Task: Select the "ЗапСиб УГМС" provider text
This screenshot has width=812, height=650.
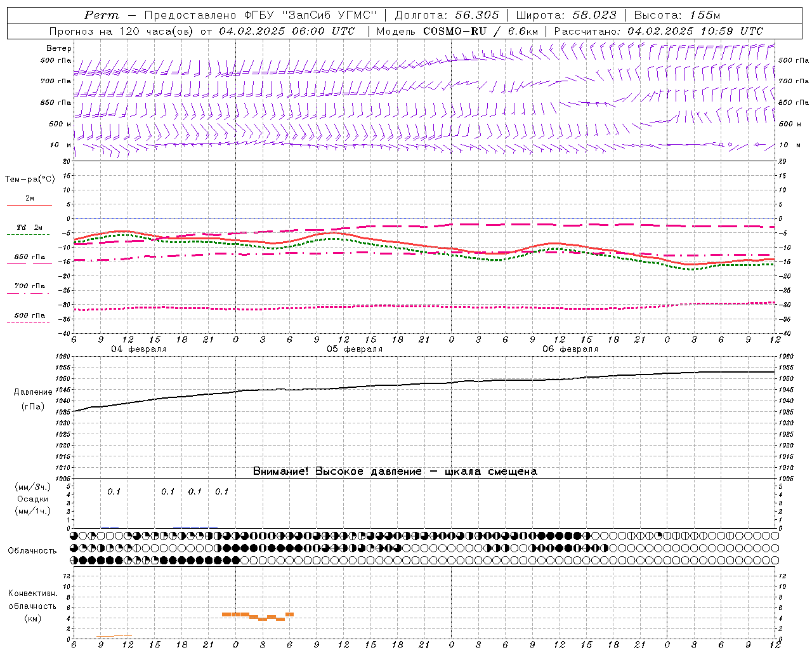Action: point(331,15)
